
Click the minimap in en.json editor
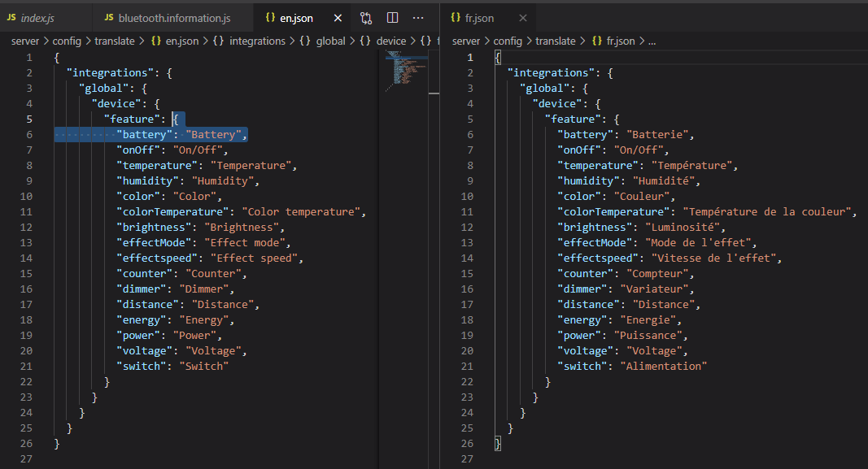click(406, 71)
